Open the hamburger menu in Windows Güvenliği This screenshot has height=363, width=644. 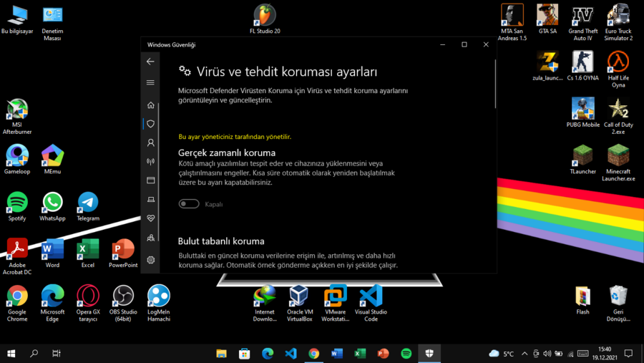click(150, 82)
